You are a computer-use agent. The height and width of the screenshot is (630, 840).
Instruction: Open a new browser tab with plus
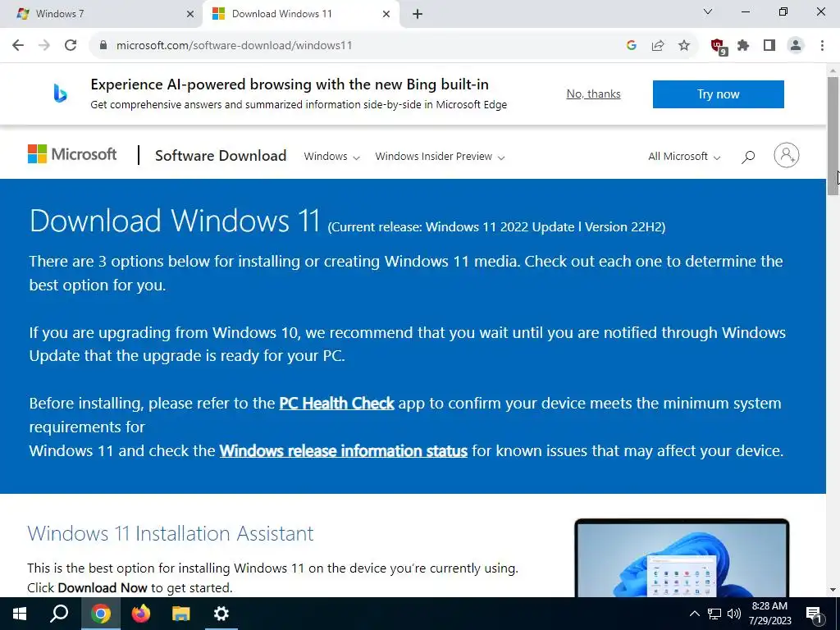[x=418, y=15]
